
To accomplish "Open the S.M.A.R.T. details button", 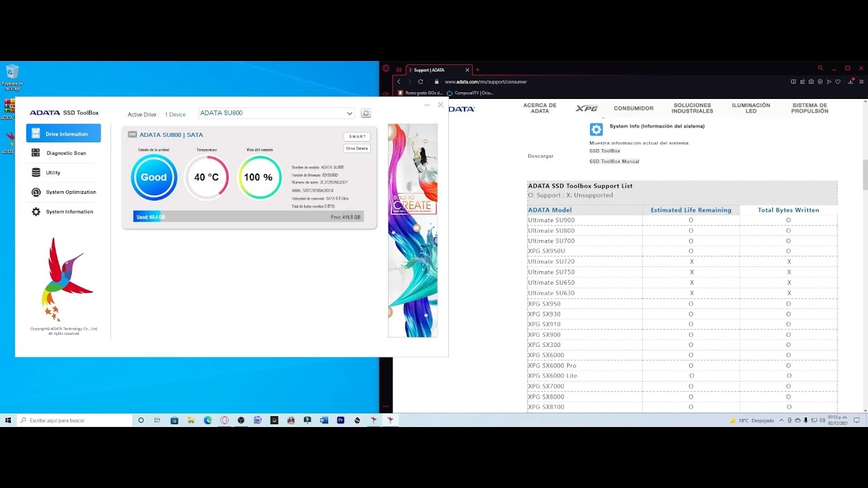I will point(357,136).
